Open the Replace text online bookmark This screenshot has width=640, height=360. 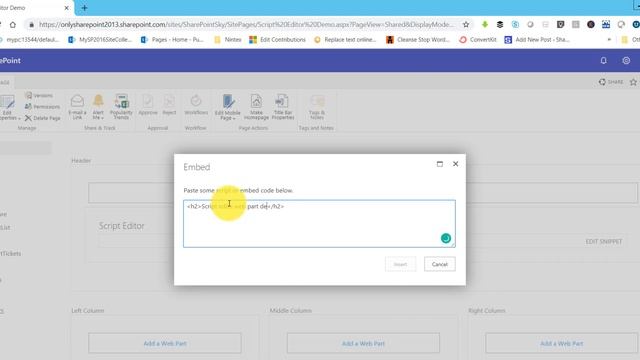coord(345,40)
